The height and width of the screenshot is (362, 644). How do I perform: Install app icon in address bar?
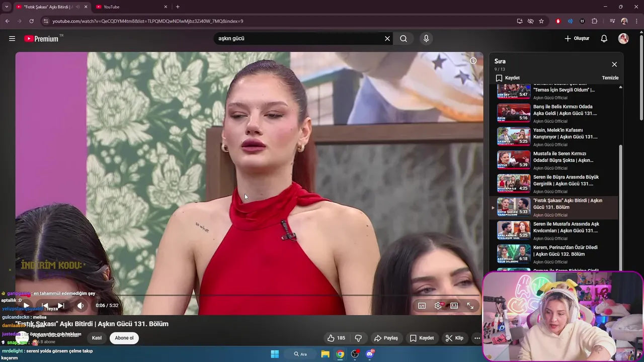pos(520,21)
